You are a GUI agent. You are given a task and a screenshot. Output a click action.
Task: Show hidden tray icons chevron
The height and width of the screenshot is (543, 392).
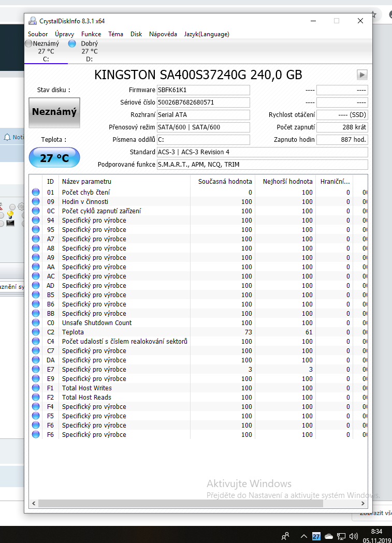click(x=303, y=536)
